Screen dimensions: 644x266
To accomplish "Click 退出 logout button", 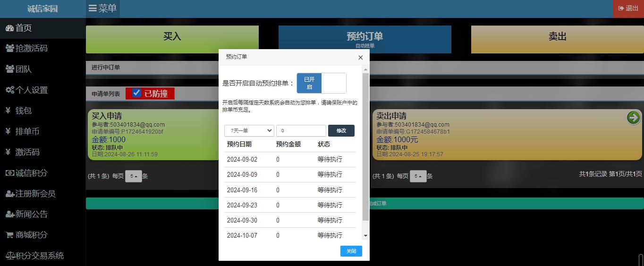I will click(x=628, y=9).
